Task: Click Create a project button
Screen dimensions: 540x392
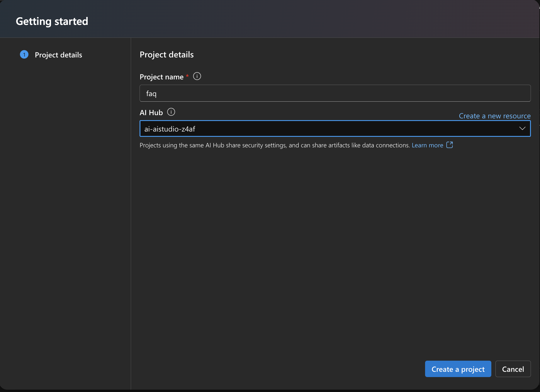Action: coord(458,369)
